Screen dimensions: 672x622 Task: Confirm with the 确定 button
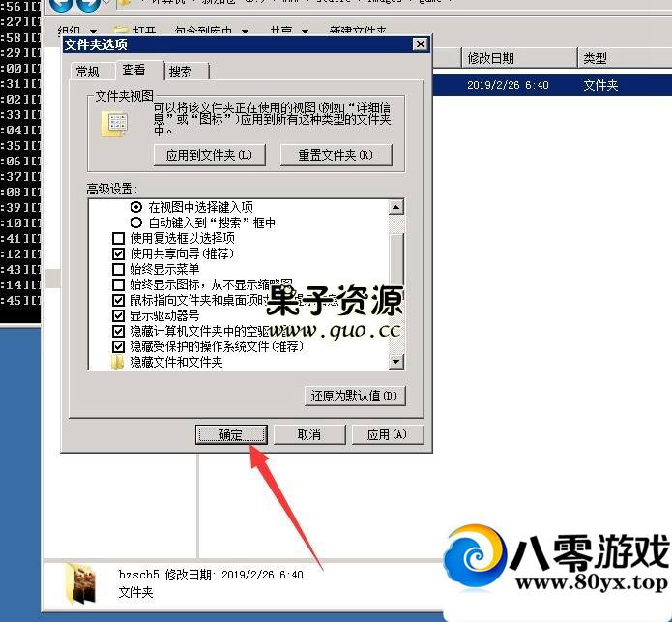click(x=231, y=434)
